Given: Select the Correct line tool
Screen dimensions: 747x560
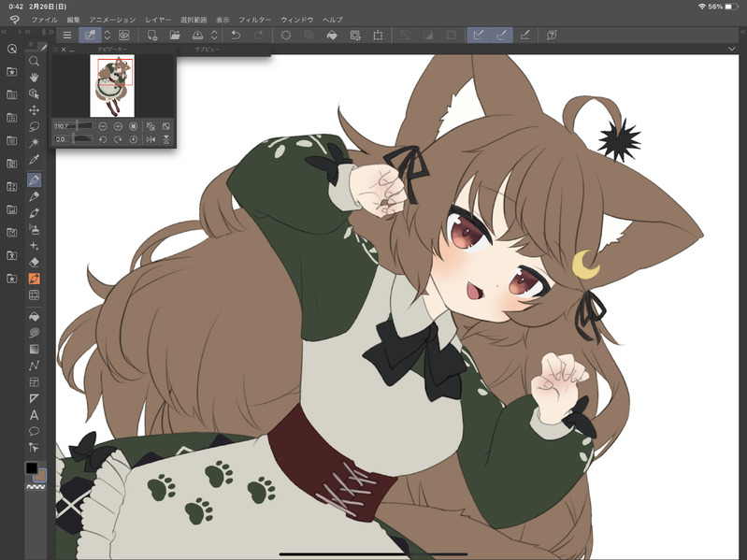Looking at the screenshot, I should tap(34, 448).
